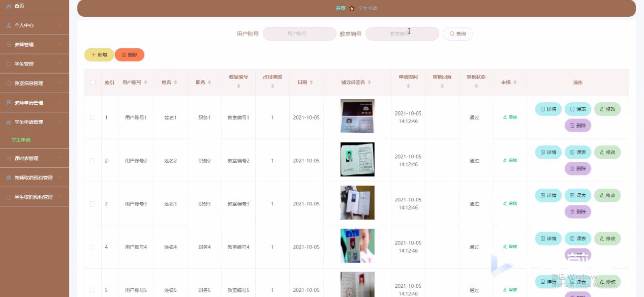Collapse the 学生申请管理 sidebar chevron
Screen dimensions: 644x297
pyautogui.click(x=60, y=122)
